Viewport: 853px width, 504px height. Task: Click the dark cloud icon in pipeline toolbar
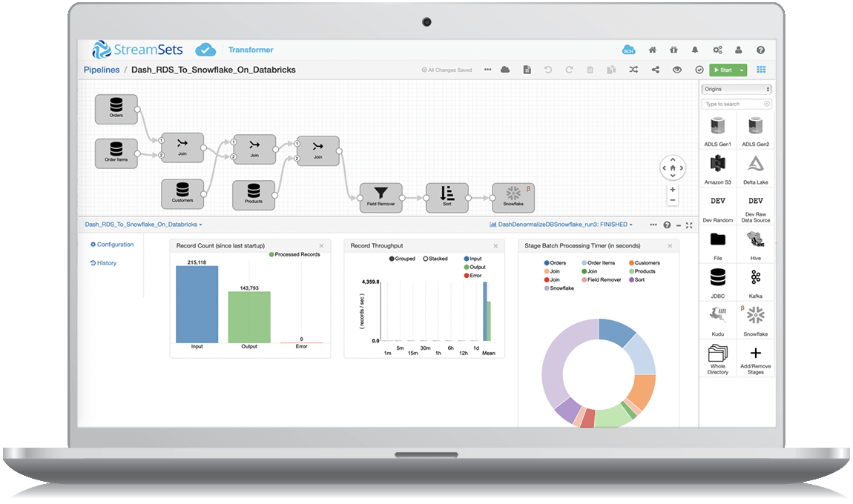click(x=505, y=70)
